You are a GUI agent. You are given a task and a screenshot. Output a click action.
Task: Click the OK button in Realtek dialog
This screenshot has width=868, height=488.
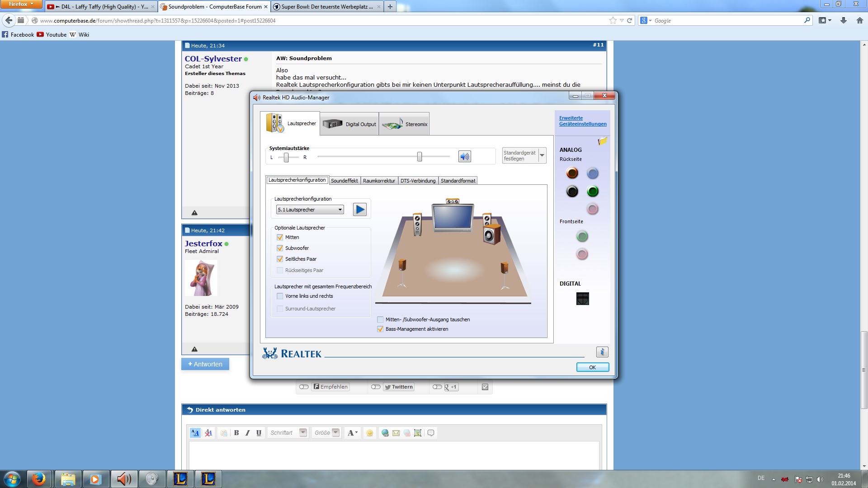(x=592, y=367)
